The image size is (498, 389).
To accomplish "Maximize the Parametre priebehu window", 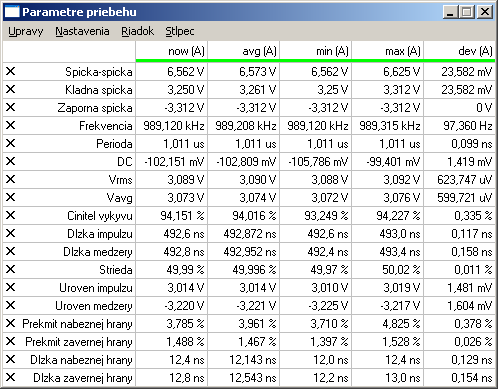I will (x=467, y=12).
